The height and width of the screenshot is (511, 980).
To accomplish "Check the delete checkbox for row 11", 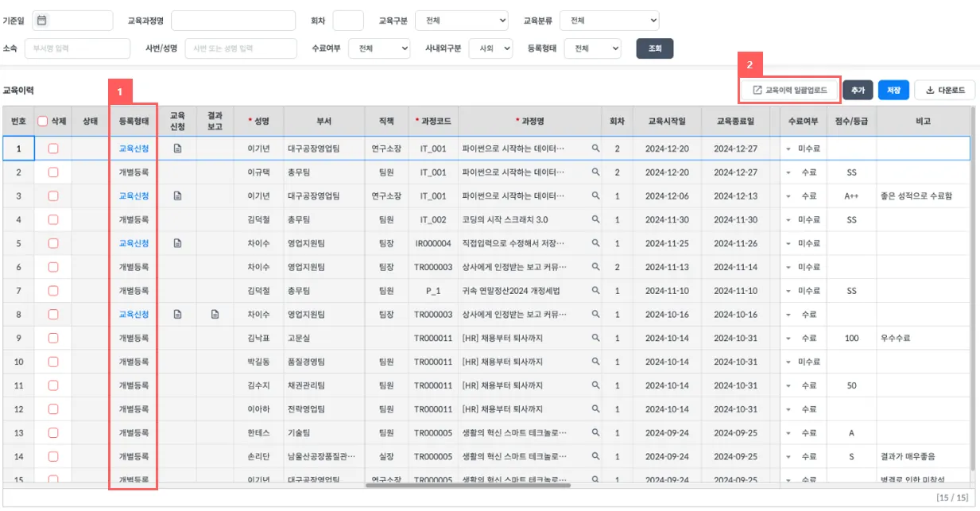I will 53,385.
